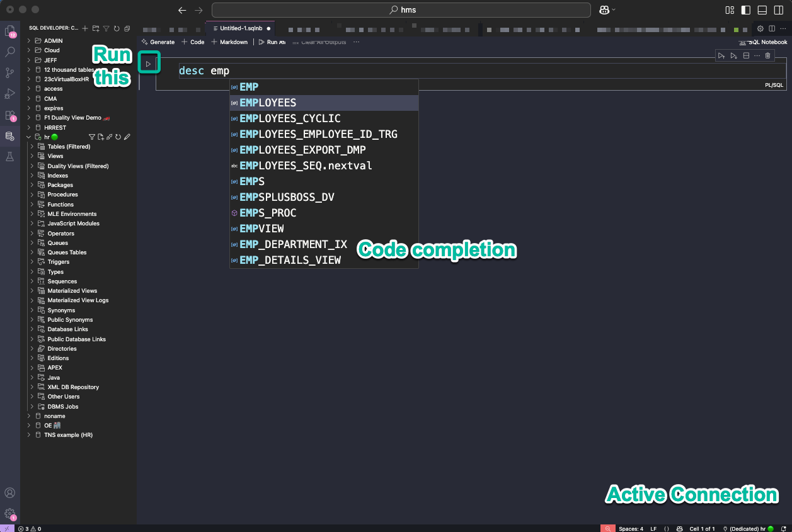Edit the hr connection pencil icon
This screenshot has width=792, height=532.
(x=127, y=137)
